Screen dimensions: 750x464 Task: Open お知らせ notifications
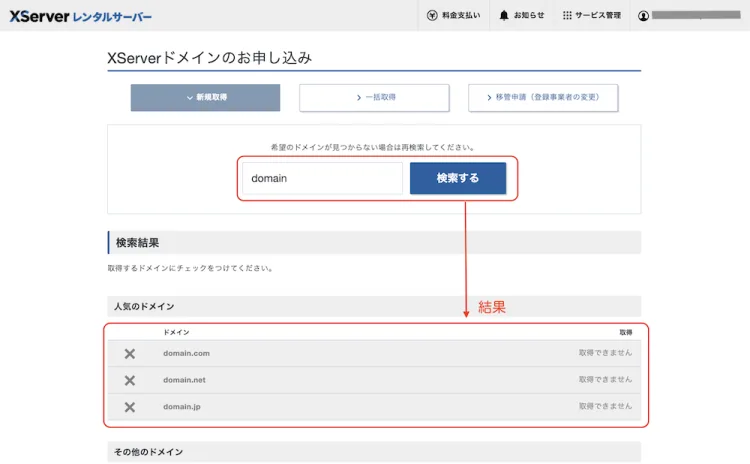tap(522, 15)
